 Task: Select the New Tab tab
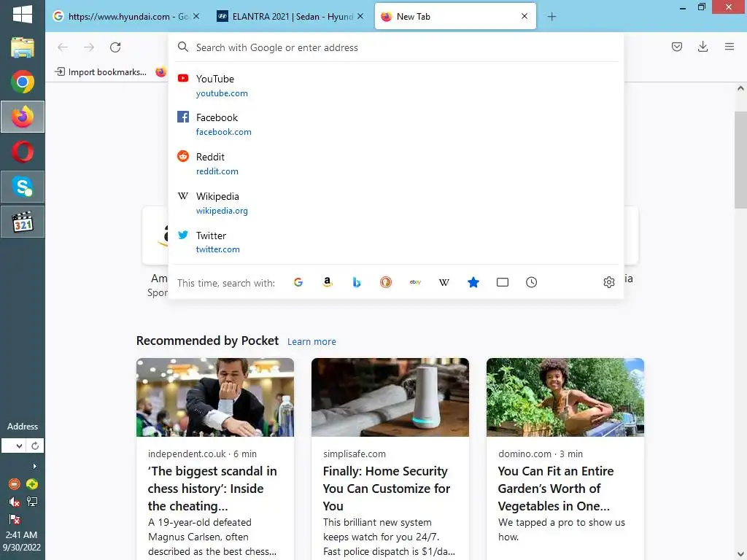click(455, 16)
